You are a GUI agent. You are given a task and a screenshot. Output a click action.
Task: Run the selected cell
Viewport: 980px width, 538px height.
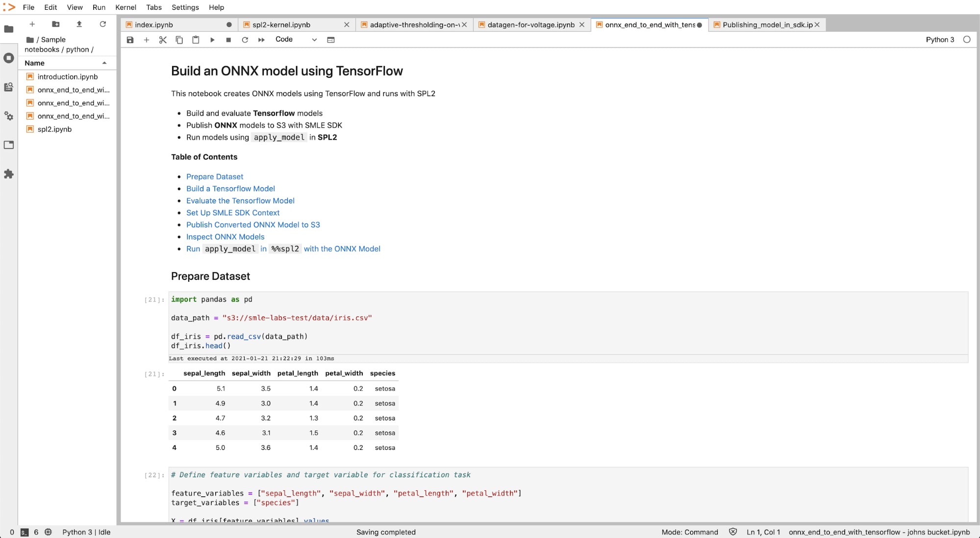click(x=212, y=40)
